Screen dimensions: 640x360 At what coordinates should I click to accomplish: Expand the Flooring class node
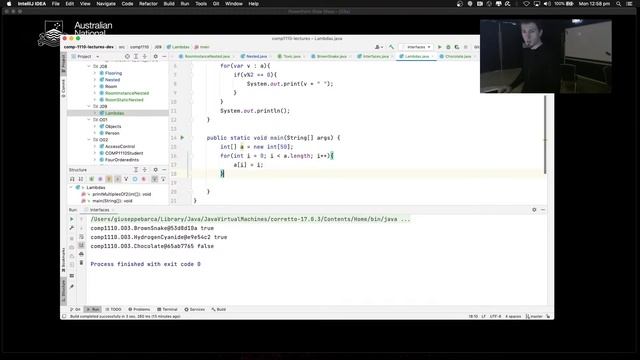click(x=96, y=73)
